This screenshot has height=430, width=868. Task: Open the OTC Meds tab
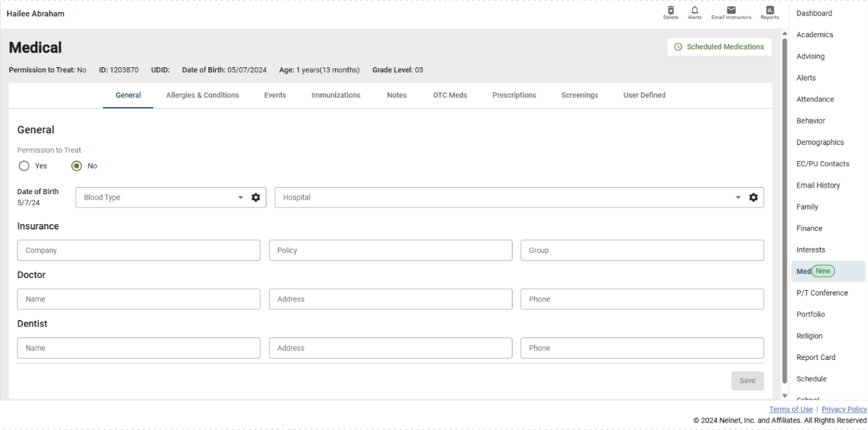click(449, 95)
